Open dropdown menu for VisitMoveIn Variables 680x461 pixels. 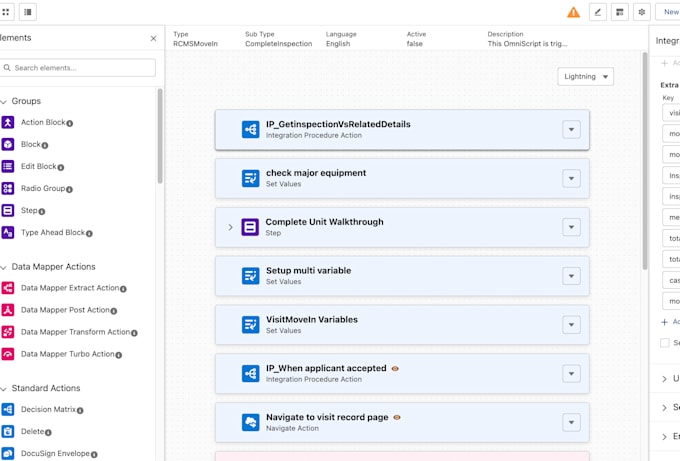point(571,324)
